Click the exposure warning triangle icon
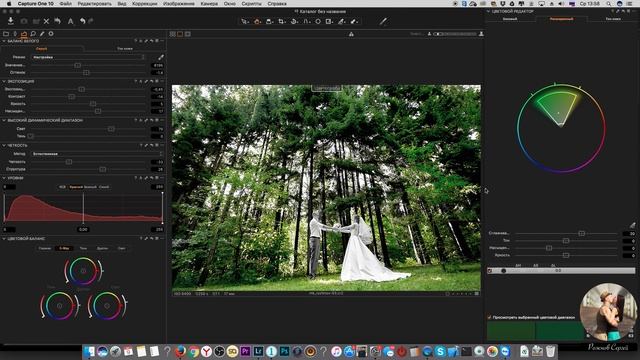640x360 pixels. pyautogui.click(x=351, y=34)
